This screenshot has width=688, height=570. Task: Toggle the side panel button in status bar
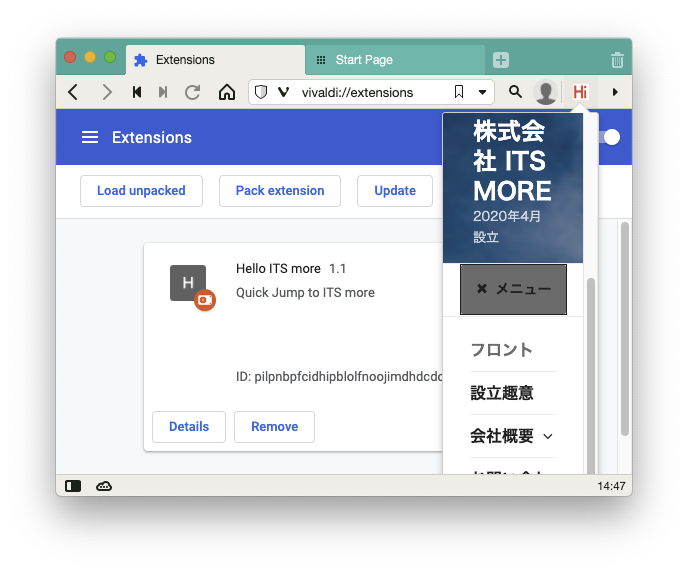click(x=73, y=486)
